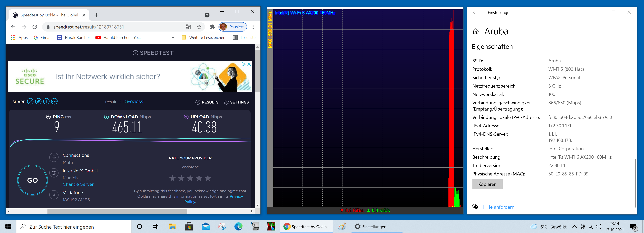The width and height of the screenshot is (644, 233).
Task: Open Microsoft Edge from taskbar
Action: click(238, 227)
